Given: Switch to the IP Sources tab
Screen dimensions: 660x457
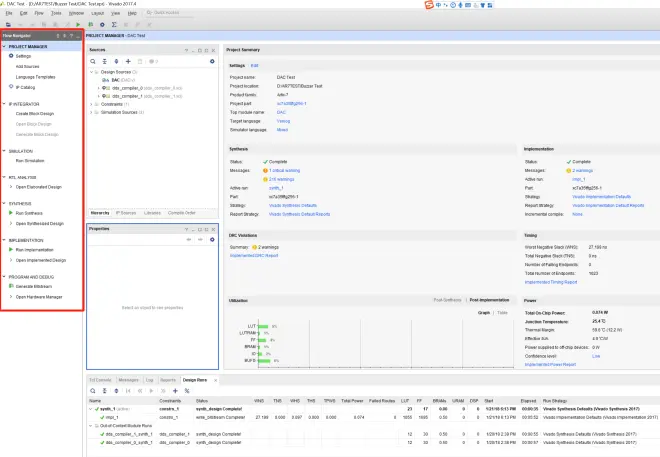Looking at the screenshot, I should pos(126,213).
